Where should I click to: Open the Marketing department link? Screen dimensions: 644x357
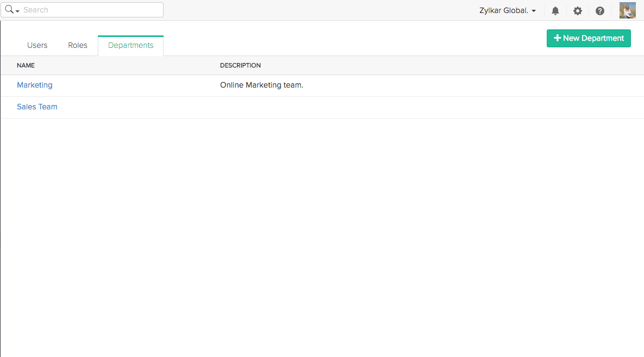tap(34, 85)
